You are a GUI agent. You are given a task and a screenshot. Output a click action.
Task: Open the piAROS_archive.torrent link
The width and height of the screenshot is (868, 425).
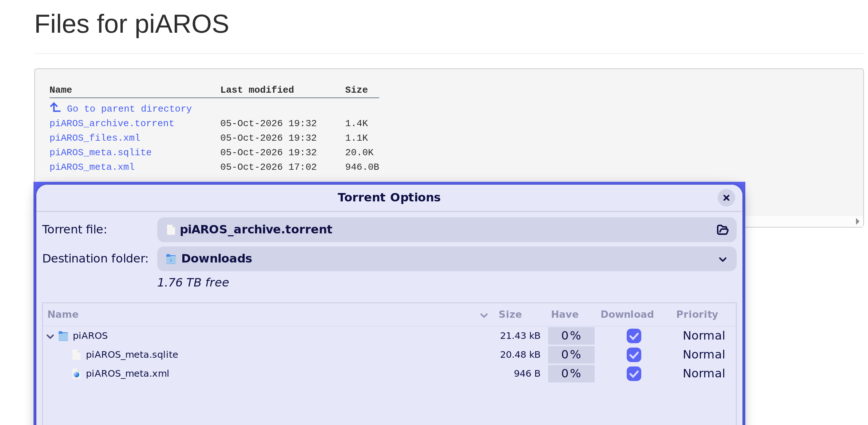tap(112, 123)
